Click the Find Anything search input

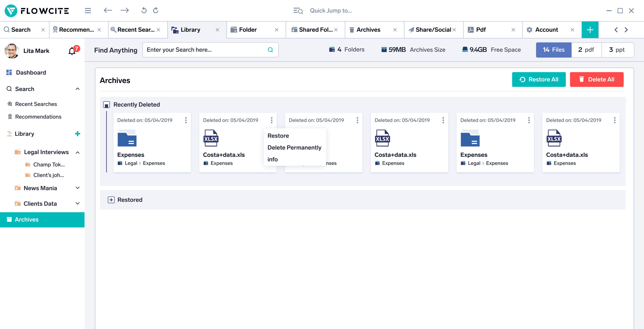click(x=205, y=50)
